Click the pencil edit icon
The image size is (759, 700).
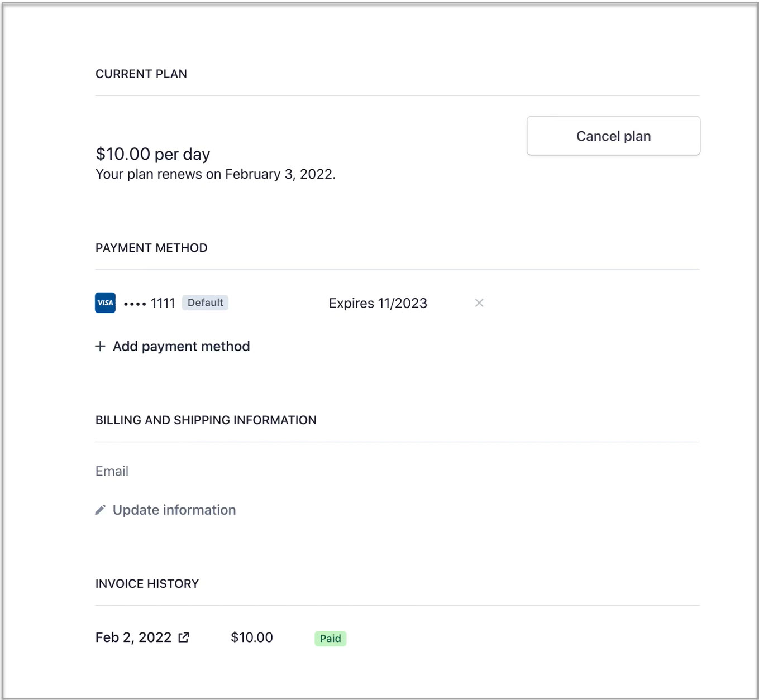[x=100, y=510]
